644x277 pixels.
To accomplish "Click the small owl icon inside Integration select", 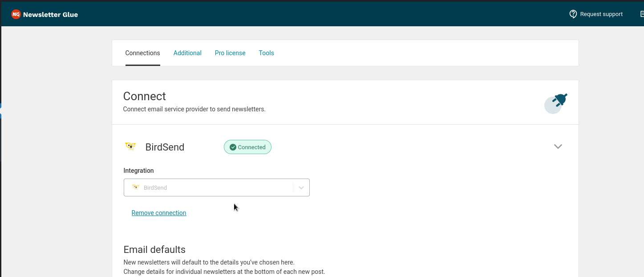I will [136, 187].
